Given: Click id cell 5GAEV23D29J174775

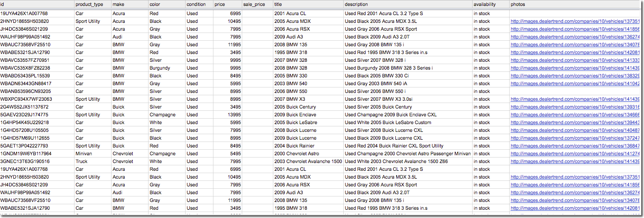Looking at the screenshot, I should [37, 114].
